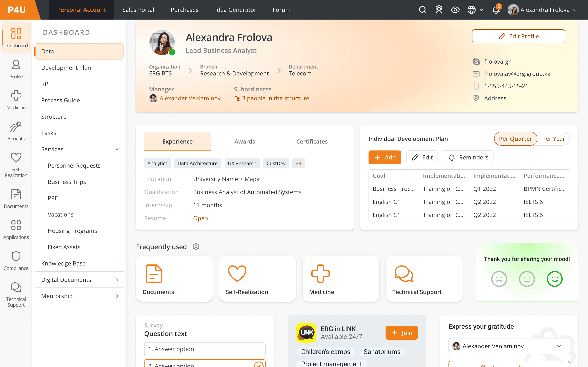588x367 pixels.
Task: Toggle the eye accessibility view icon
Action: pyautogui.click(x=455, y=10)
